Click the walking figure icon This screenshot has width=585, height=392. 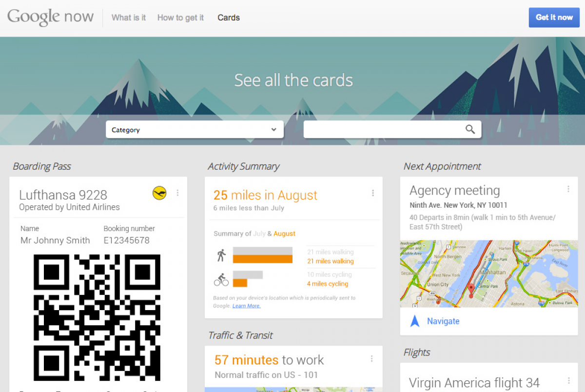[x=221, y=255]
